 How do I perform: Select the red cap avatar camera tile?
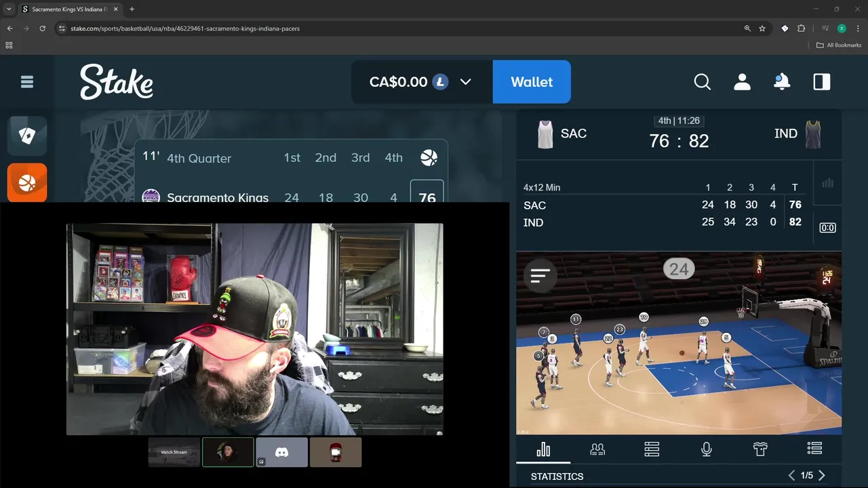336,452
